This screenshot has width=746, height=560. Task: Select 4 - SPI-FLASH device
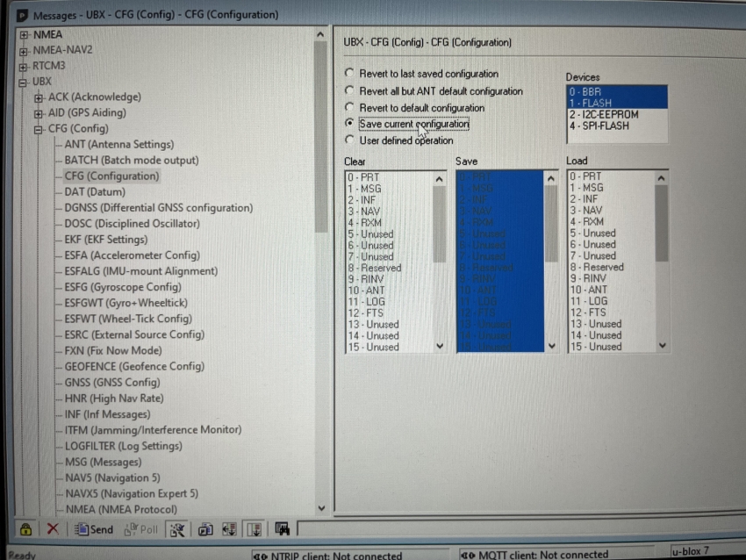coord(617,126)
